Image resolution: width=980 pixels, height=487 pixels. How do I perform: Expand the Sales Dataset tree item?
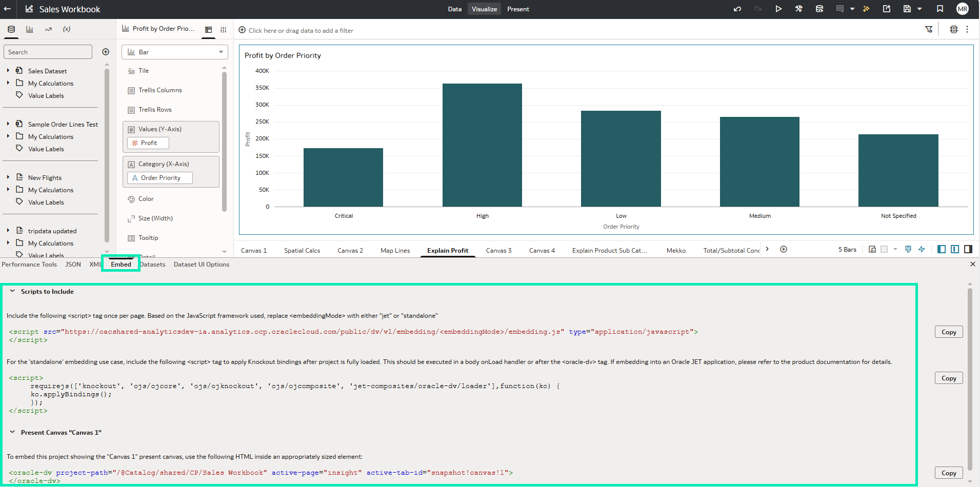(x=8, y=70)
